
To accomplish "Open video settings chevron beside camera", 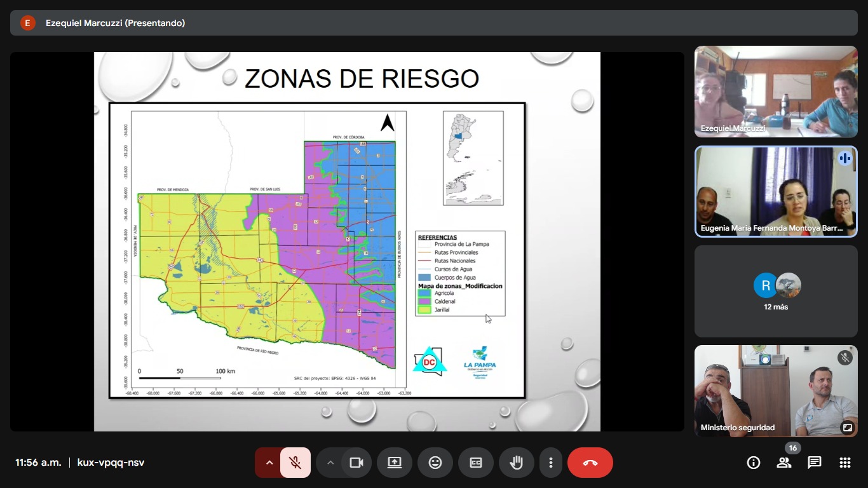I will tap(330, 463).
